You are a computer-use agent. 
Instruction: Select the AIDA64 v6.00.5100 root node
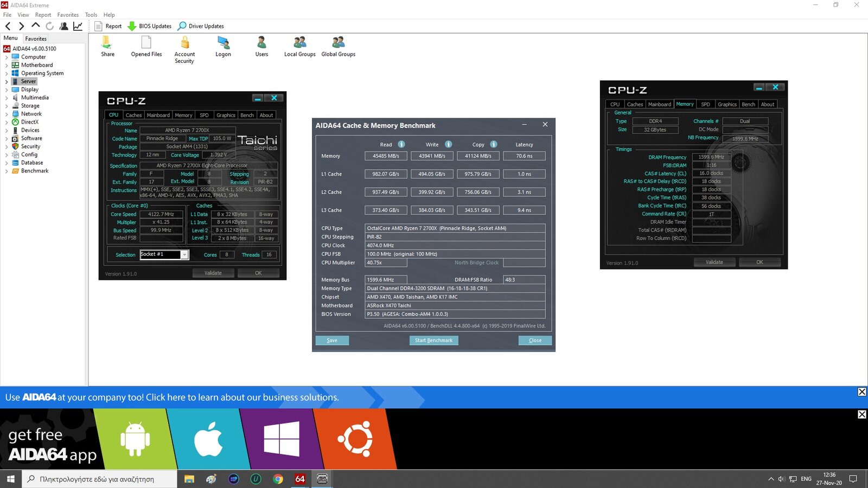tap(34, 49)
